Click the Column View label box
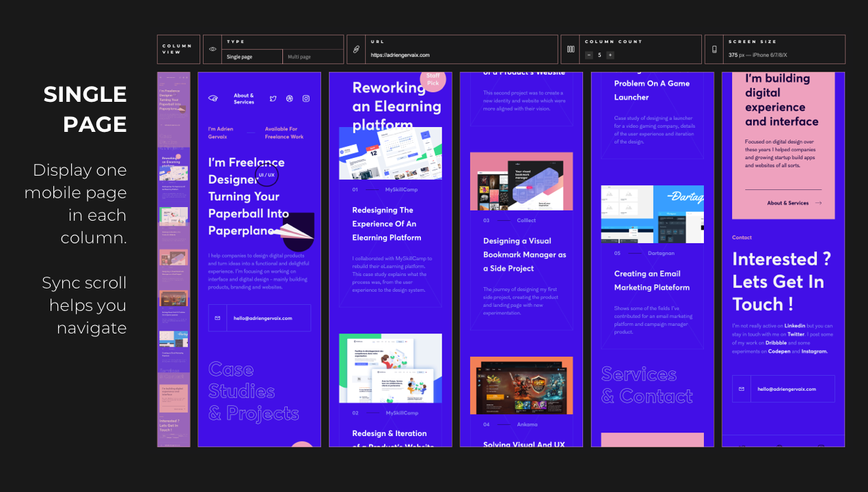Screen dimensions: 868x492 pyautogui.click(x=178, y=49)
